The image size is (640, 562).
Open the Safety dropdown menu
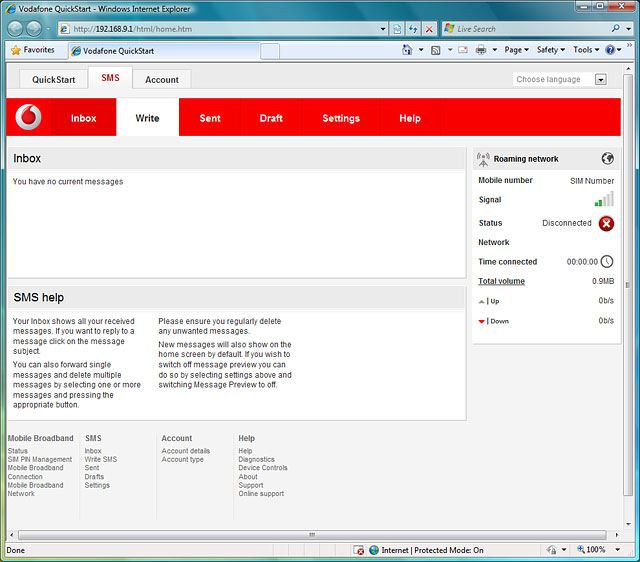(551, 50)
